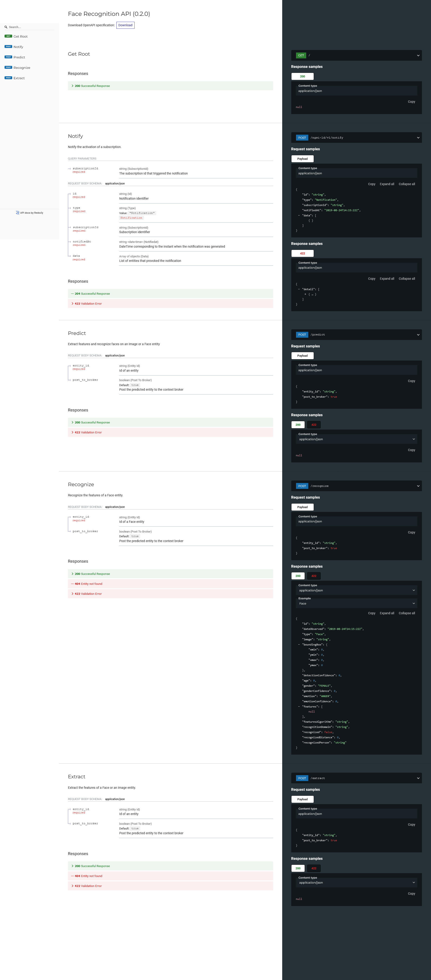Expand all in Notify 422 response sample
Viewport: 431px width, 980px height.
pos(387,278)
